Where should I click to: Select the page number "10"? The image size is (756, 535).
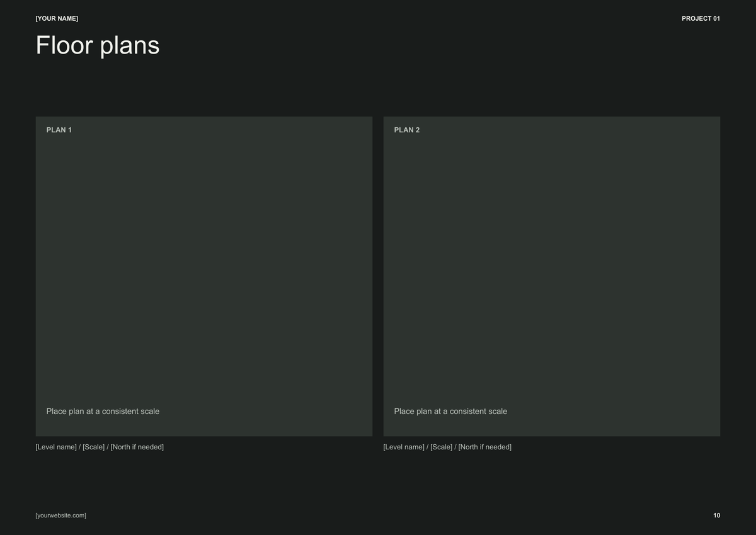[717, 515]
